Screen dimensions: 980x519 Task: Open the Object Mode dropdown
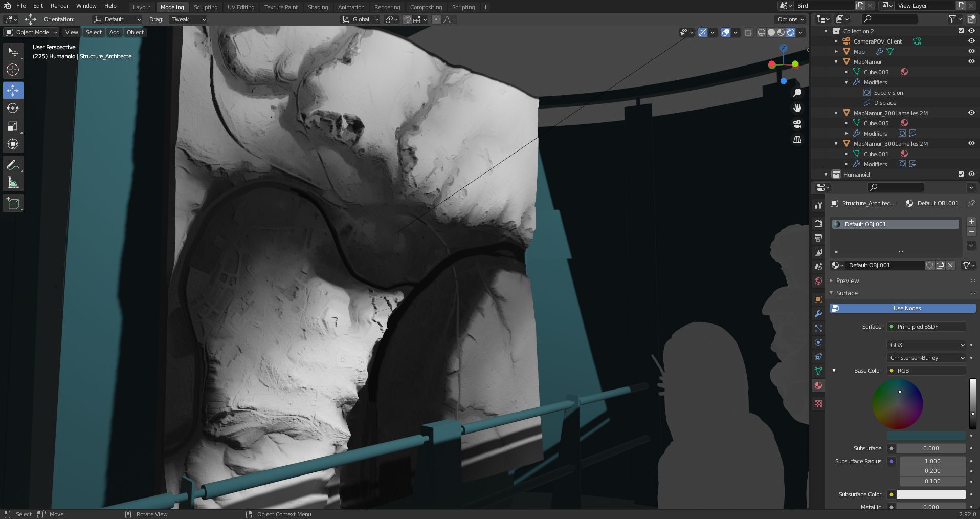click(x=32, y=32)
